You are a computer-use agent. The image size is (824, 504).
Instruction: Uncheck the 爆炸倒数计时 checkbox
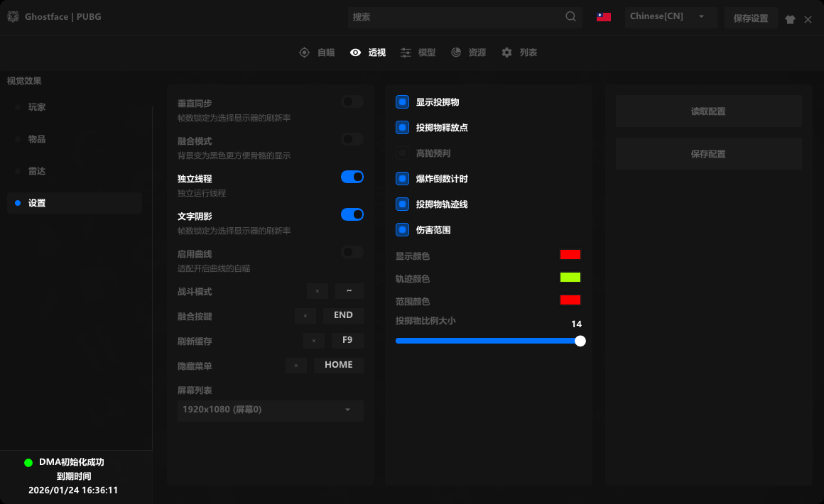tap(403, 179)
